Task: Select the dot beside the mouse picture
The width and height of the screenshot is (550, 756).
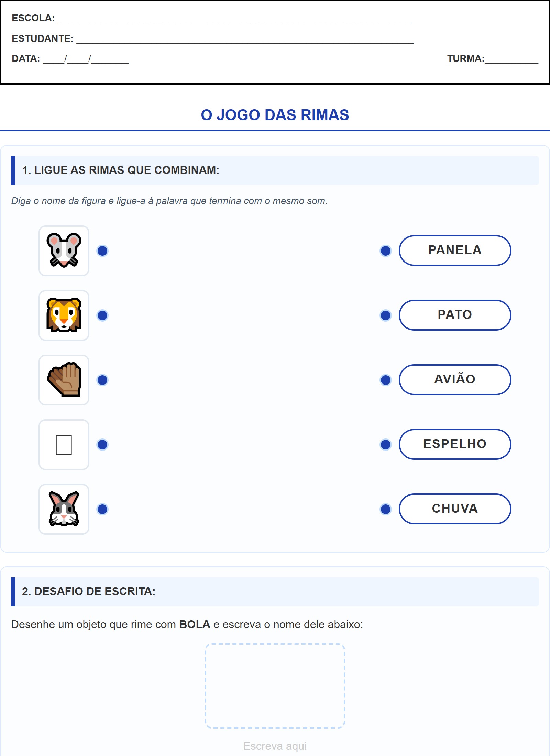Action: [x=102, y=251]
